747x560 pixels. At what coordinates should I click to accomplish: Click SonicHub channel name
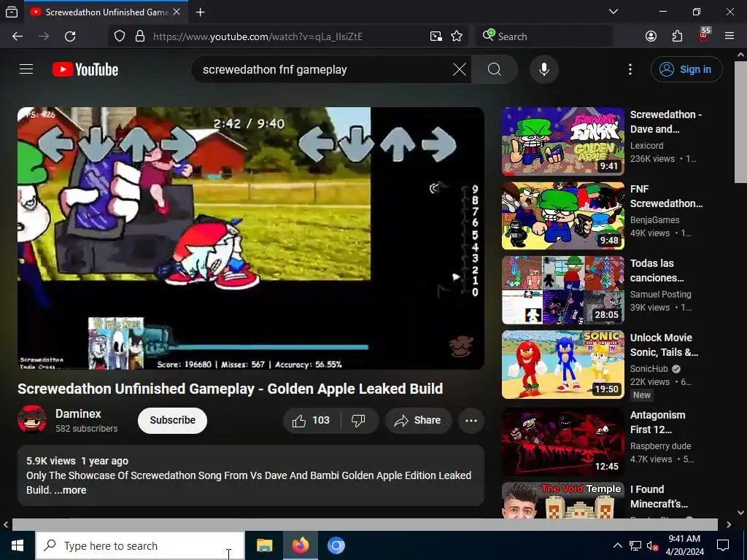coord(649,368)
